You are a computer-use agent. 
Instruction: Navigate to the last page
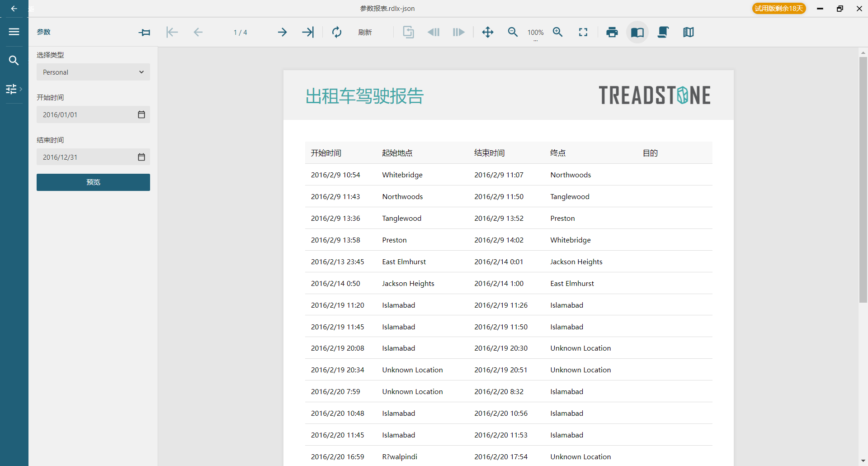[x=308, y=32]
